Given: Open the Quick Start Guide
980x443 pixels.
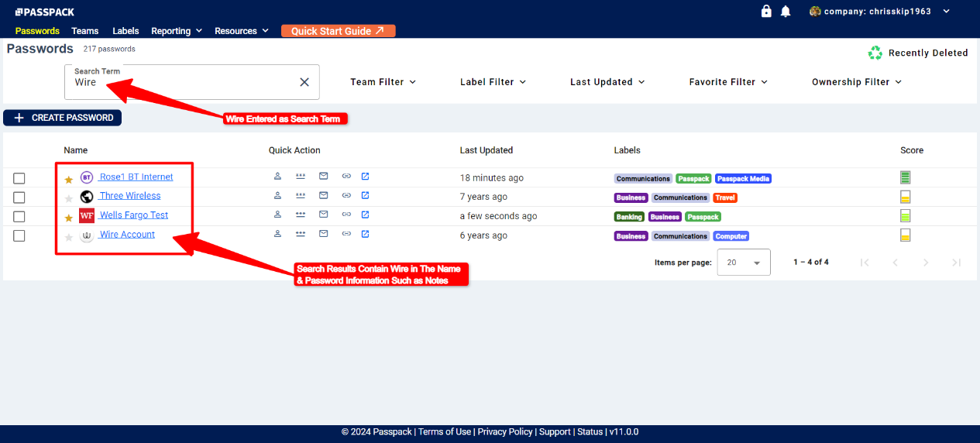Looking at the screenshot, I should click(x=339, y=31).
